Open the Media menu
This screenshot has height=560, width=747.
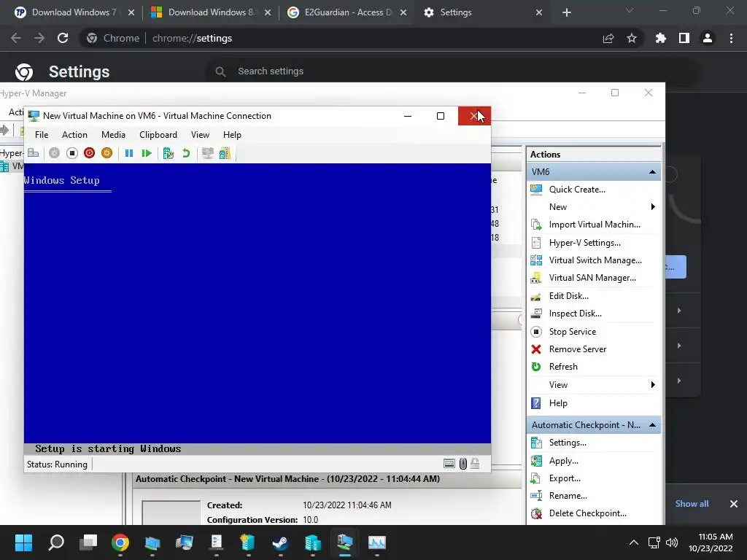113,135
